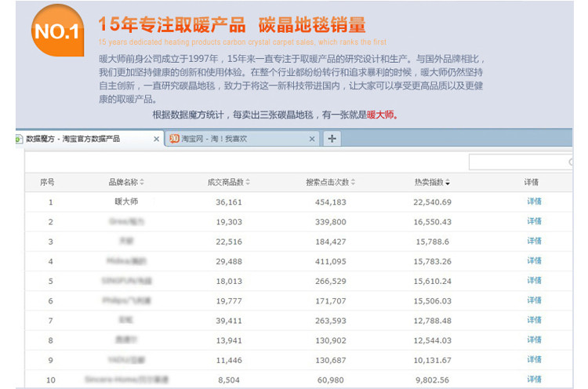Open a new browser tab with plus button
Image resolution: width=588 pixels, height=389 pixels.
pyautogui.click(x=332, y=139)
